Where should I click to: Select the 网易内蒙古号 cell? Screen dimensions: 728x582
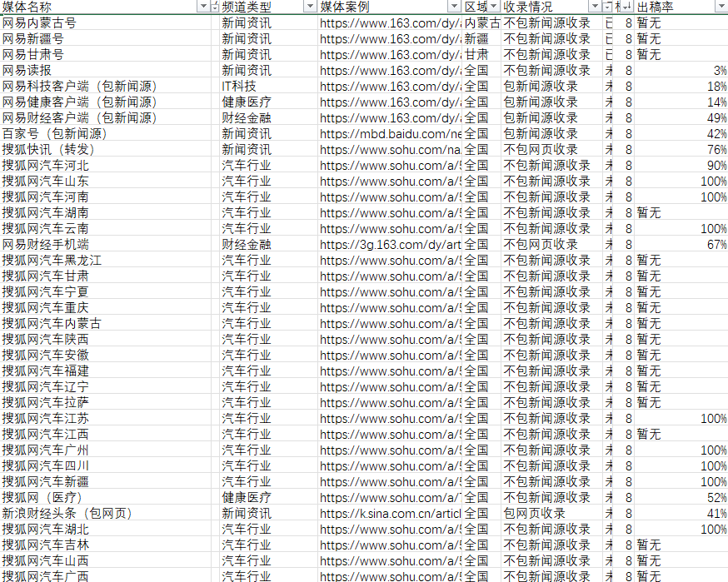pos(106,22)
